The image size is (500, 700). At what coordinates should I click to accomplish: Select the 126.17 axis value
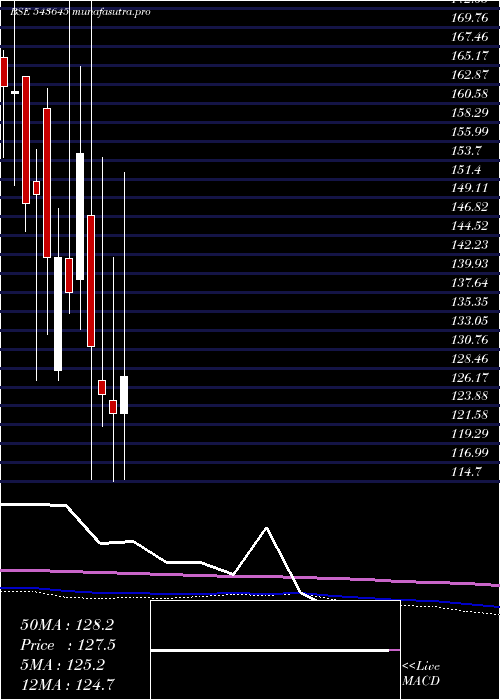point(470,378)
